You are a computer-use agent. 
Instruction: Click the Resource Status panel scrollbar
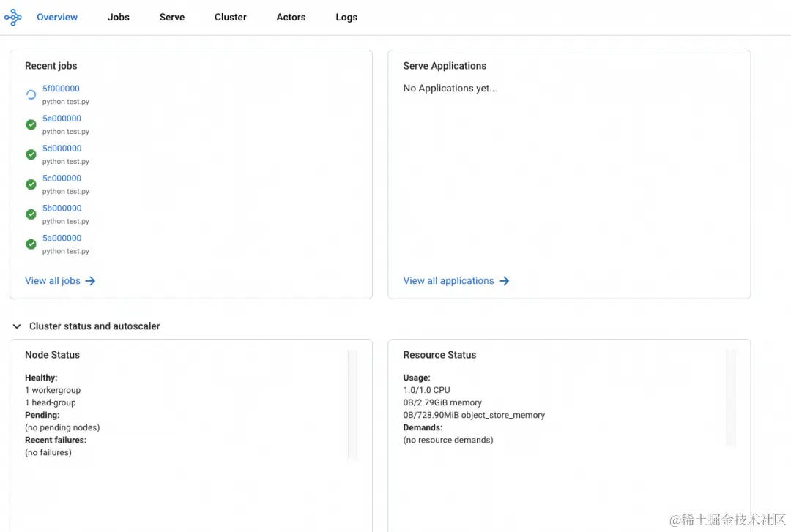point(731,398)
